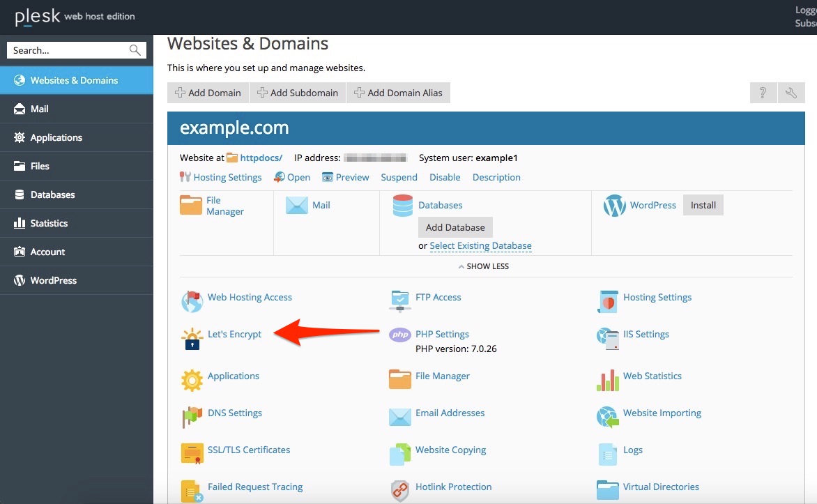Open the PHP Settings text link
Viewport: 817px width, 504px height.
click(442, 334)
